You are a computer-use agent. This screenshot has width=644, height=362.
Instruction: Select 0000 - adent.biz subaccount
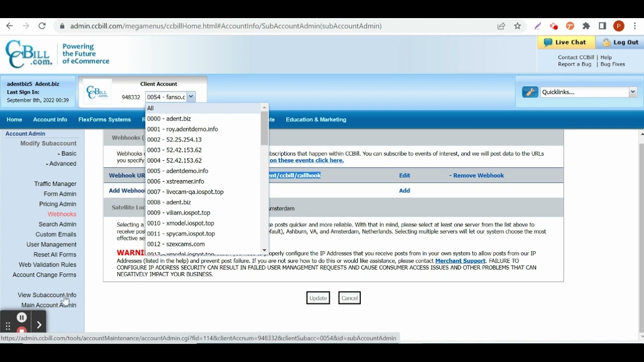pyautogui.click(x=203, y=119)
